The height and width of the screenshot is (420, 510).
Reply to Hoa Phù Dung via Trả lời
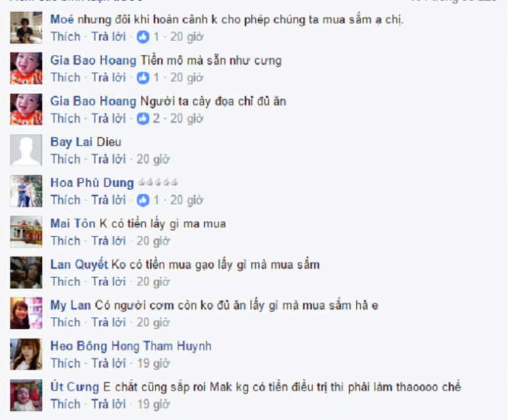coord(109,200)
